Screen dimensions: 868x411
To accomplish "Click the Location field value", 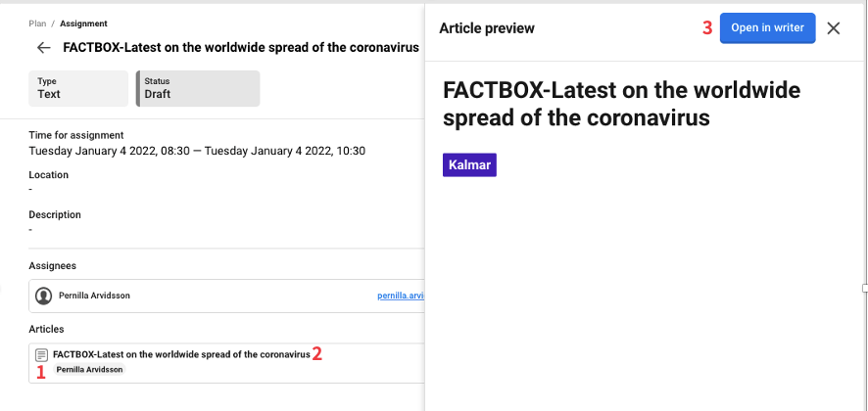I will (31, 189).
